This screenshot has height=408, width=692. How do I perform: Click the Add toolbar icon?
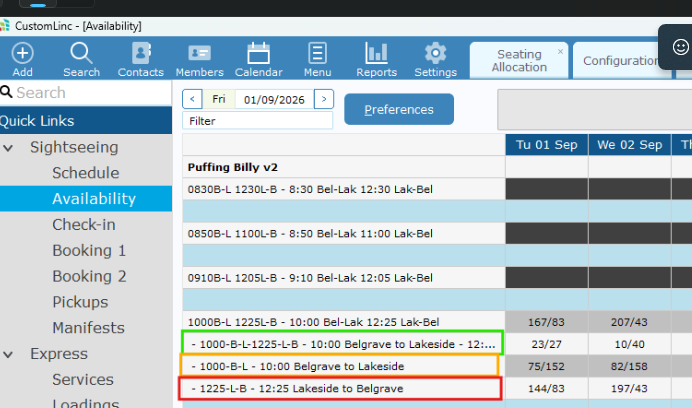(22, 60)
